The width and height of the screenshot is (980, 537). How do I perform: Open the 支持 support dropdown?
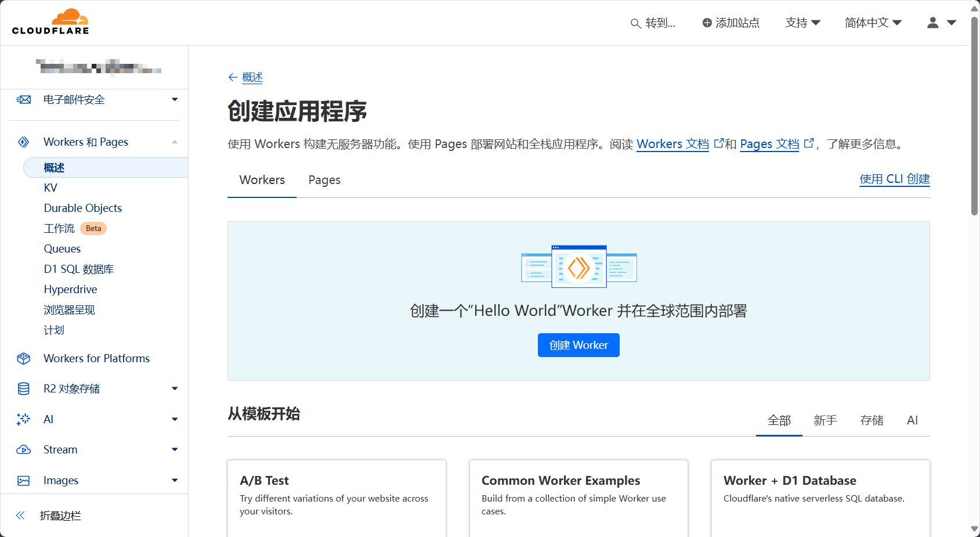coord(803,23)
